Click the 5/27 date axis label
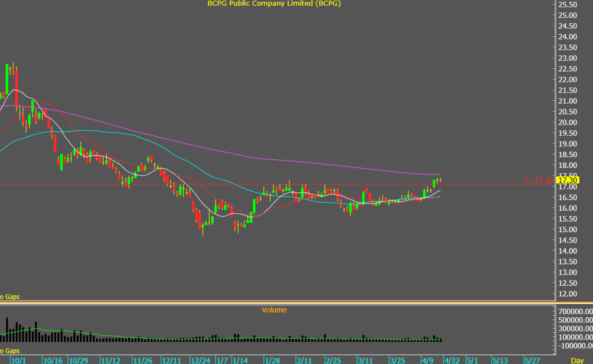 pyautogui.click(x=532, y=361)
